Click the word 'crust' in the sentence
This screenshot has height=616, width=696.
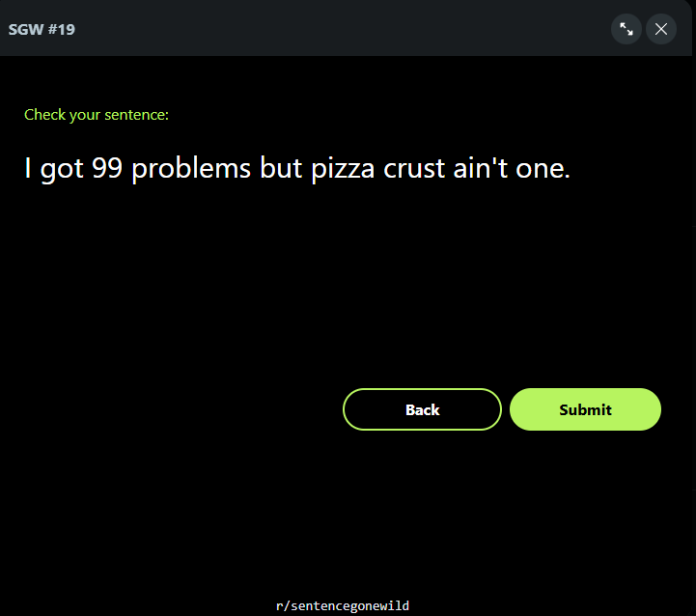click(414, 169)
